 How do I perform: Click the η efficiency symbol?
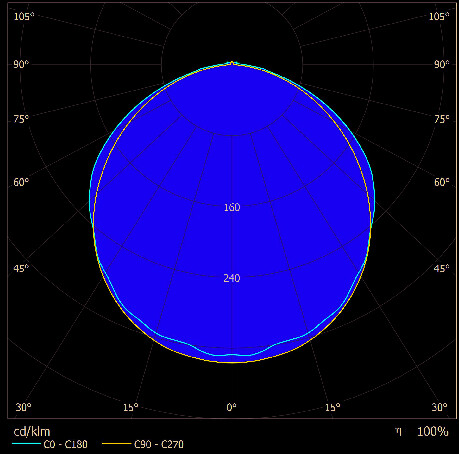point(398,432)
